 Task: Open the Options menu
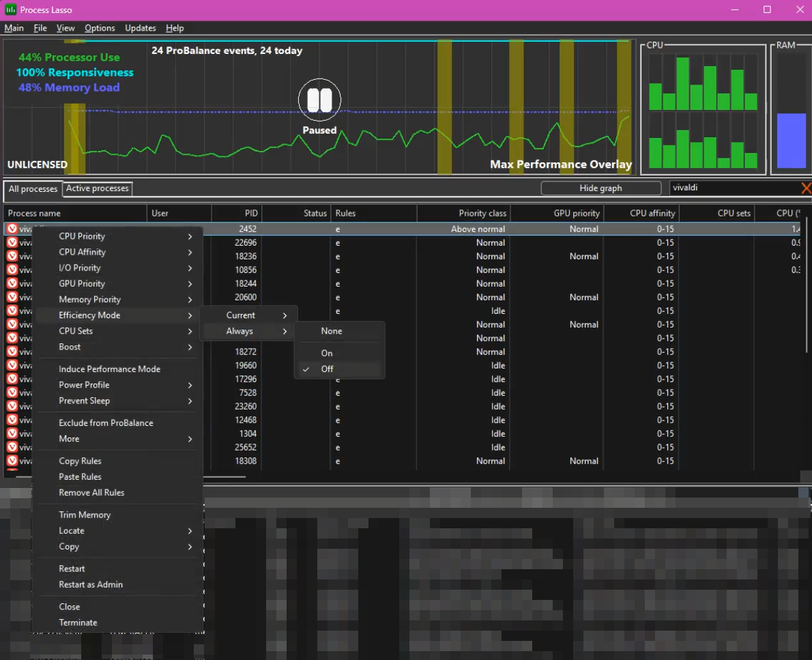[x=100, y=28]
